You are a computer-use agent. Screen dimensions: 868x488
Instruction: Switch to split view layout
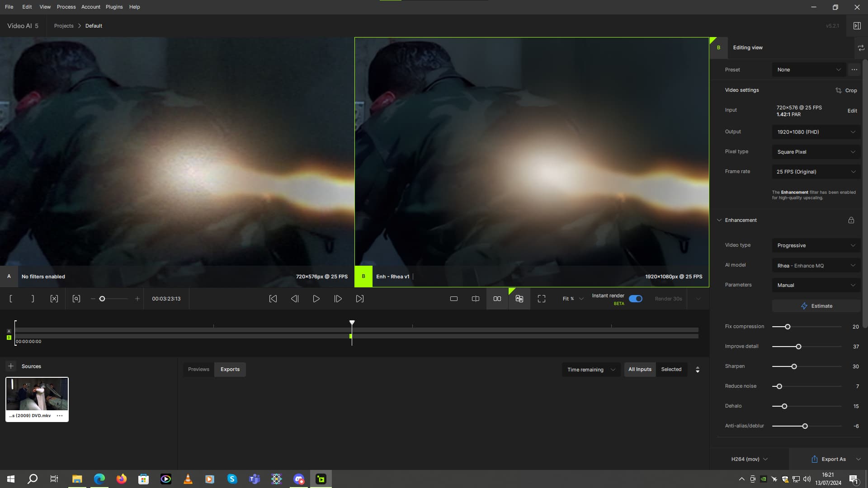(476, 299)
